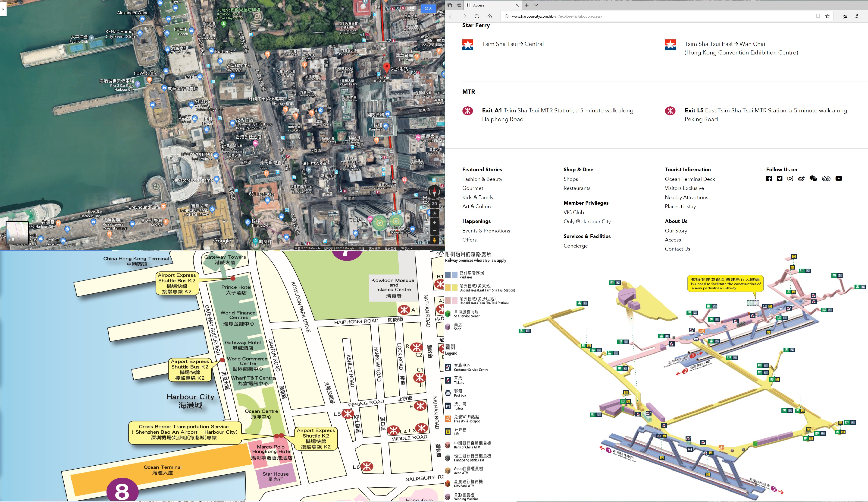Click the show my location icon on the map
868x502 pixels.
(434, 213)
